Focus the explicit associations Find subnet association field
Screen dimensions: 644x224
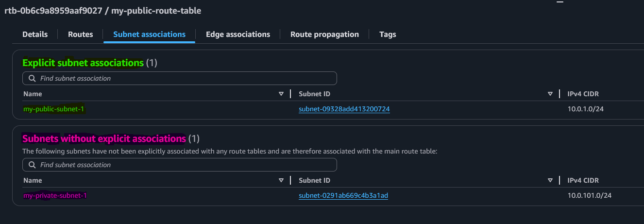pos(185,78)
